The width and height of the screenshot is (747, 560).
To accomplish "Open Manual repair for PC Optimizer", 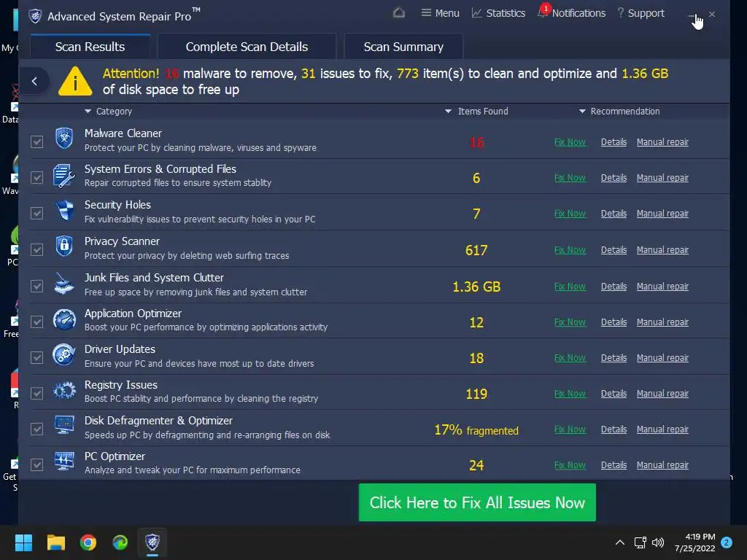I will pos(662,464).
